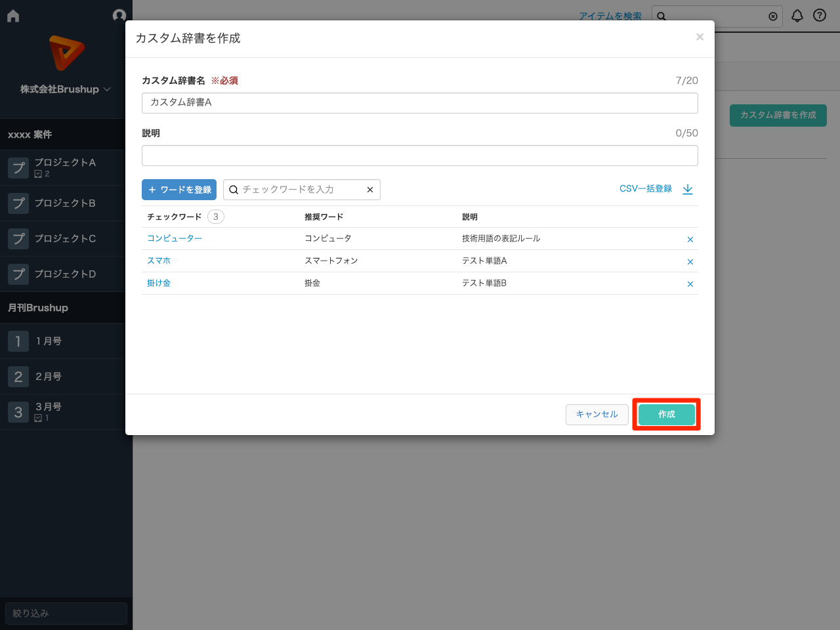Close the custom dictionary dialog
Image resolution: width=840 pixels, height=630 pixels.
(700, 37)
